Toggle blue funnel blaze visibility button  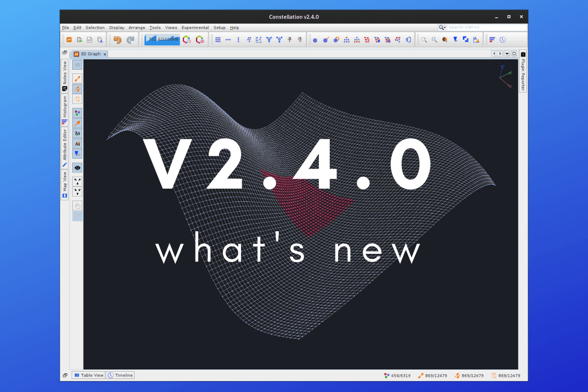click(x=77, y=153)
